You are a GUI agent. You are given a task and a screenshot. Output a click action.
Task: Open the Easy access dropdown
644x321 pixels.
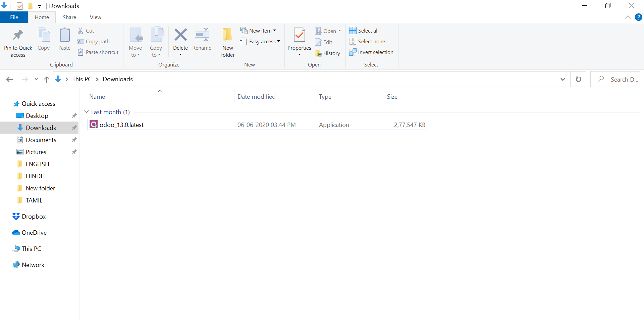(260, 42)
